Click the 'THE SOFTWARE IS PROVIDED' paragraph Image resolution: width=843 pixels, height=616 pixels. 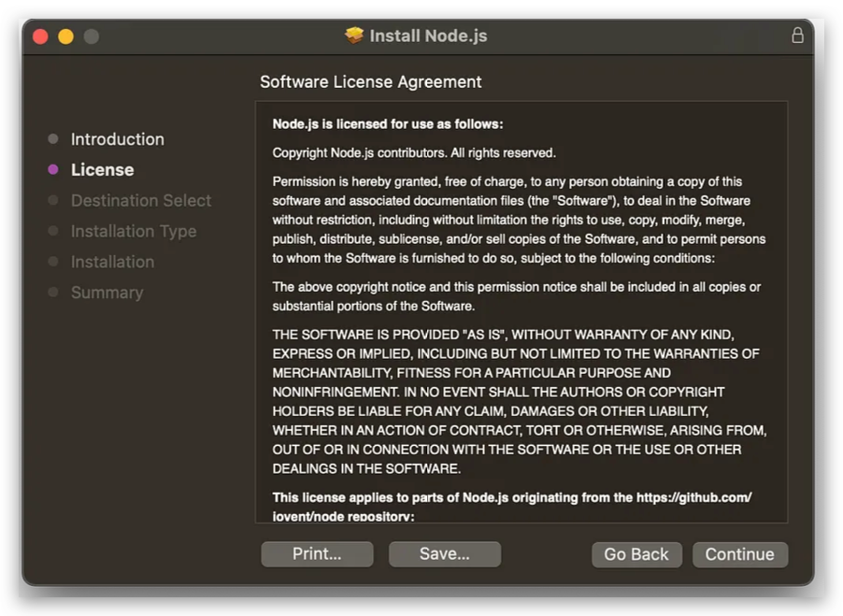[520, 402]
